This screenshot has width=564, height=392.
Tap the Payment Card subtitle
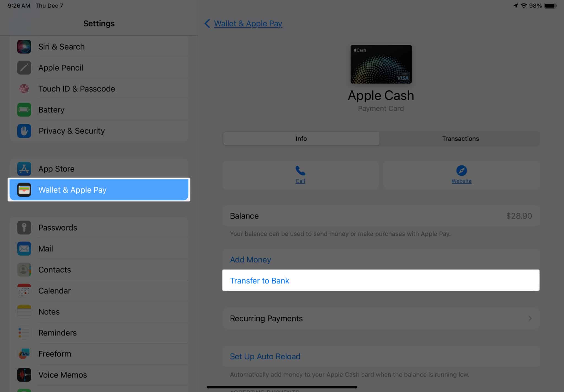pos(381,109)
